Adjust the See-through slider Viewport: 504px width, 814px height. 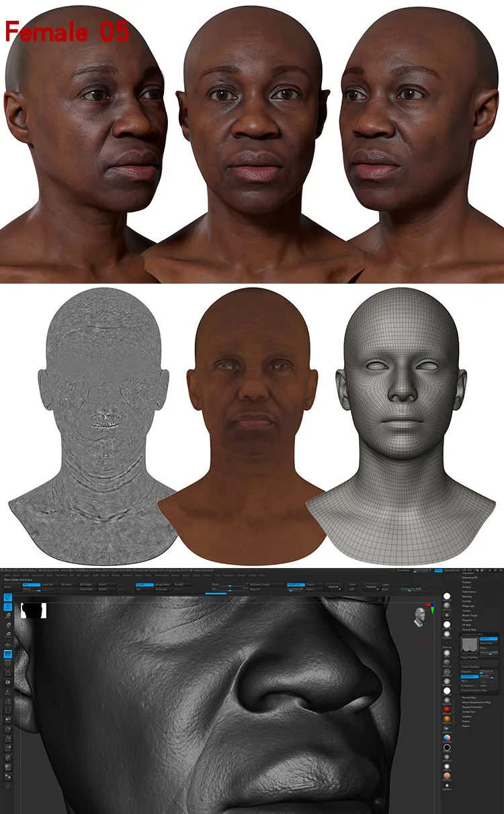tap(423, 570)
